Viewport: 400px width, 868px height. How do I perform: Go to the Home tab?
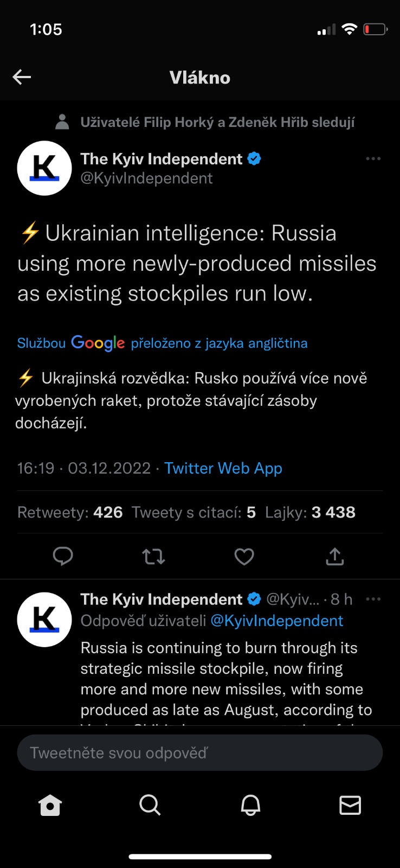pos(50,806)
